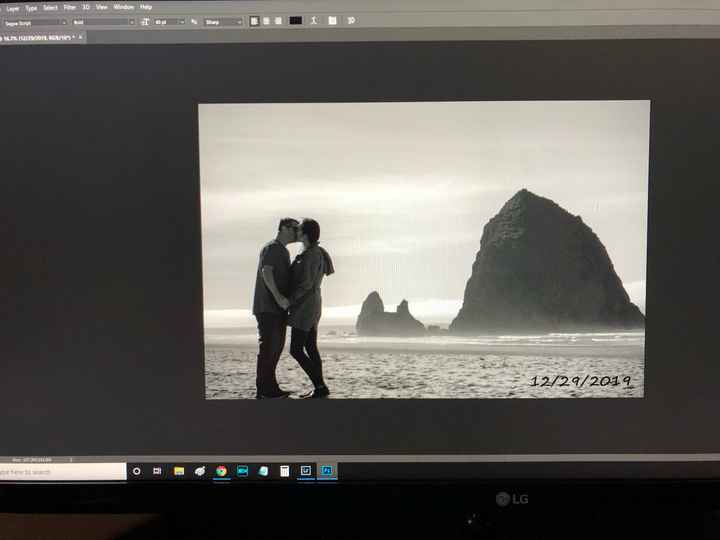Open the Window menu
Viewport: 720px width, 540px height.
click(124, 7)
